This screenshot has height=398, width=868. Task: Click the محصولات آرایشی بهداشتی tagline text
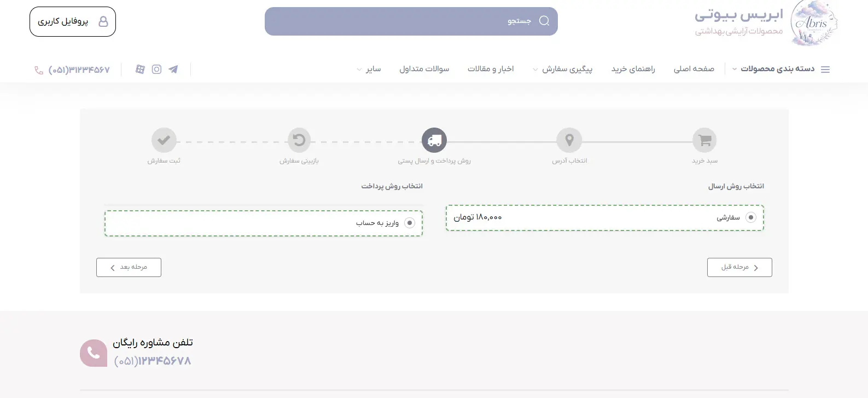point(739,31)
